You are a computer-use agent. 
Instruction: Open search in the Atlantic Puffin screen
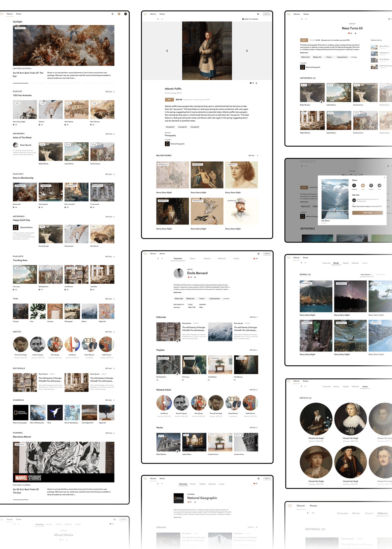258,14
